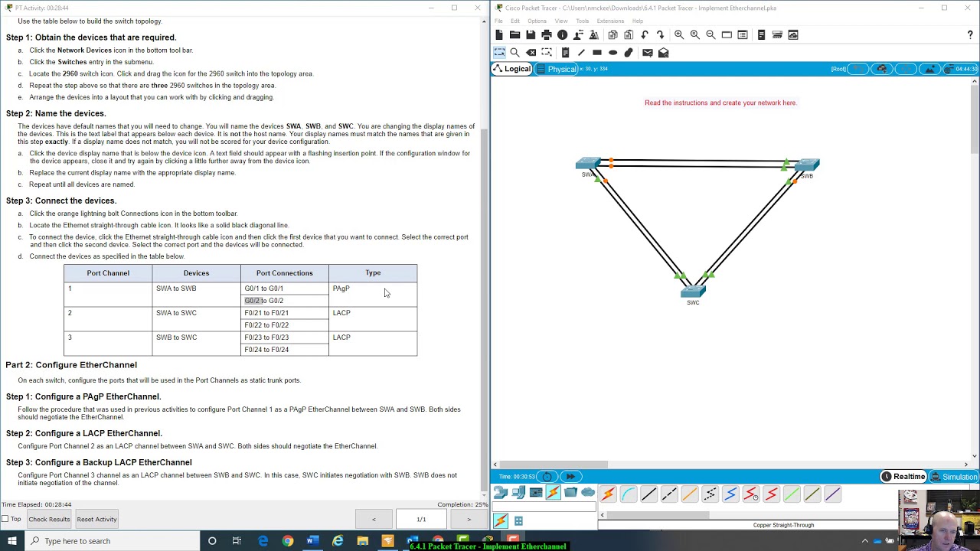The width and height of the screenshot is (980, 551).
Task: Choose the Select tool in the secondary toolbar
Action: point(499,52)
